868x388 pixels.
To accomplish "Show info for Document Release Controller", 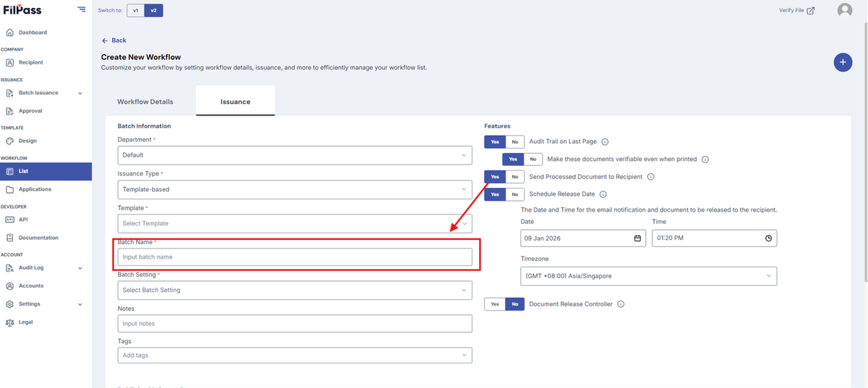I will [621, 304].
